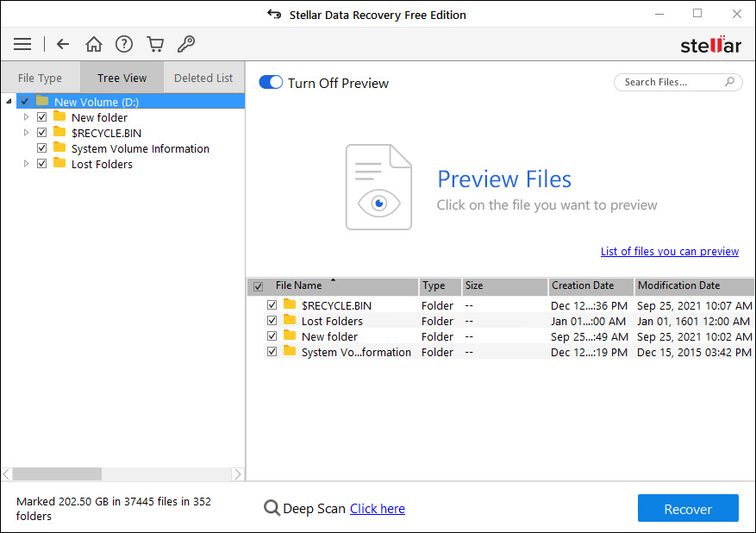The image size is (756, 533).
Task: Click tree panel scrollbar right arrow
Action: [238, 474]
